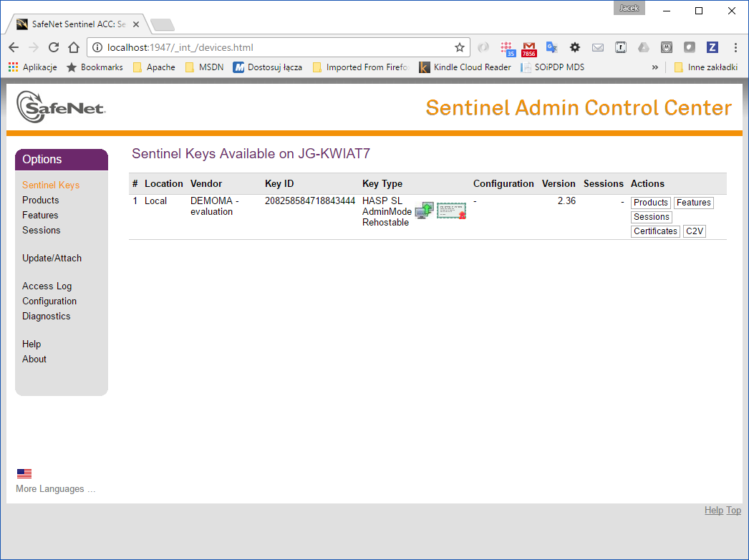Open the license certificate icon for the HASP key
The width and height of the screenshot is (749, 560).
click(x=451, y=210)
